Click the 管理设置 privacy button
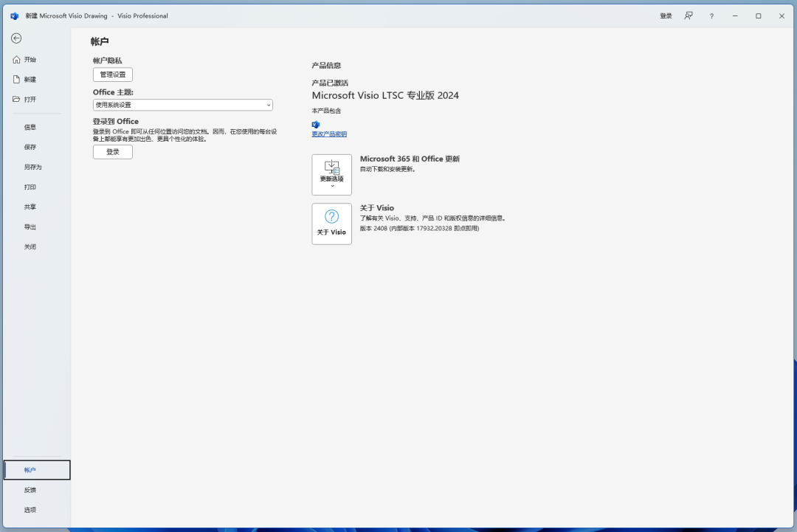The width and height of the screenshot is (797, 532). coord(113,75)
